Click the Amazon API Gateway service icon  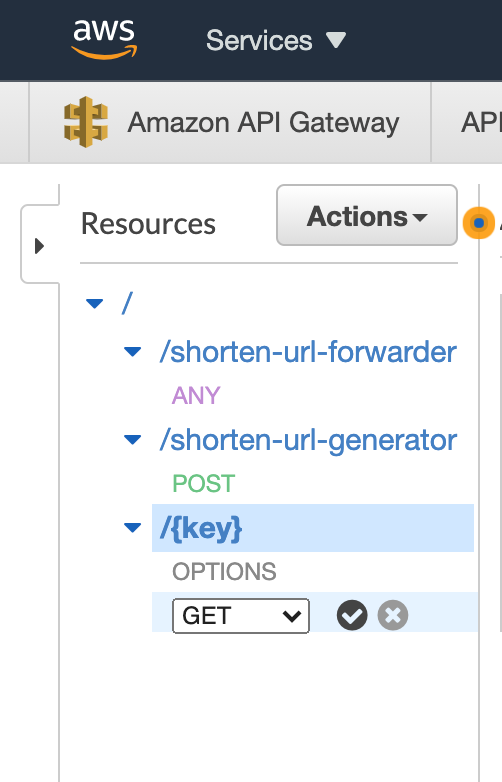(x=86, y=122)
